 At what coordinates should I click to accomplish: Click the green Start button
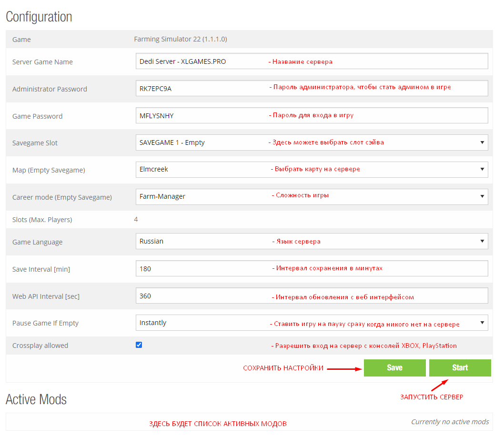(x=460, y=367)
